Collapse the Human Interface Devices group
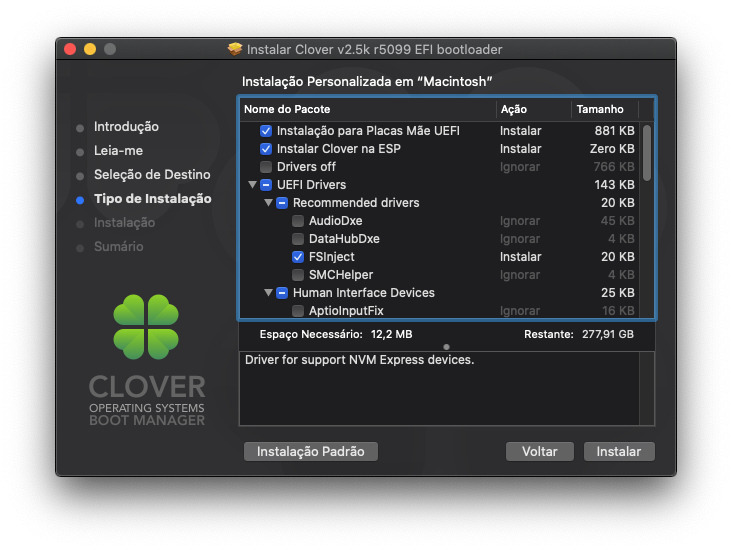This screenshot has height=550, width=732. coord(268,293)
